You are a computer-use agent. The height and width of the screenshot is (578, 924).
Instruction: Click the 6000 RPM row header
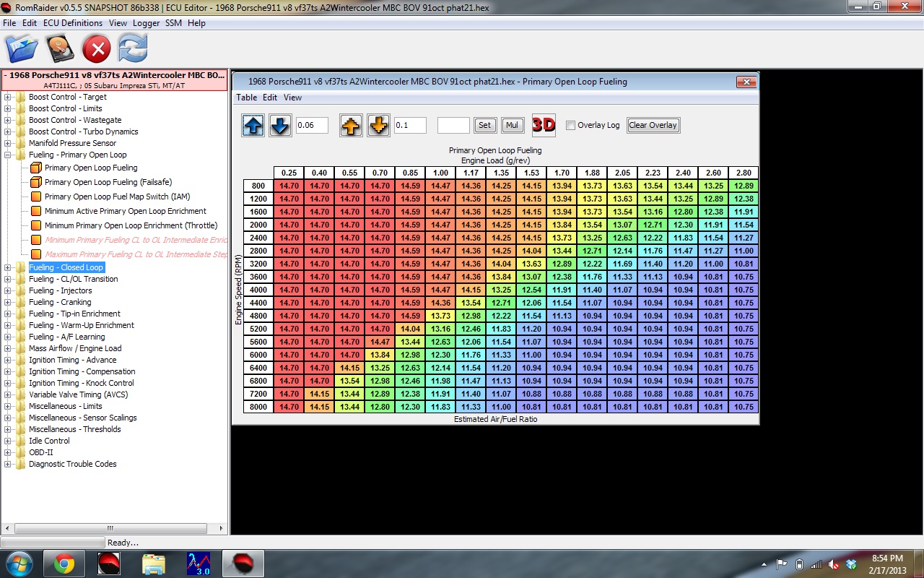point(258,355)
